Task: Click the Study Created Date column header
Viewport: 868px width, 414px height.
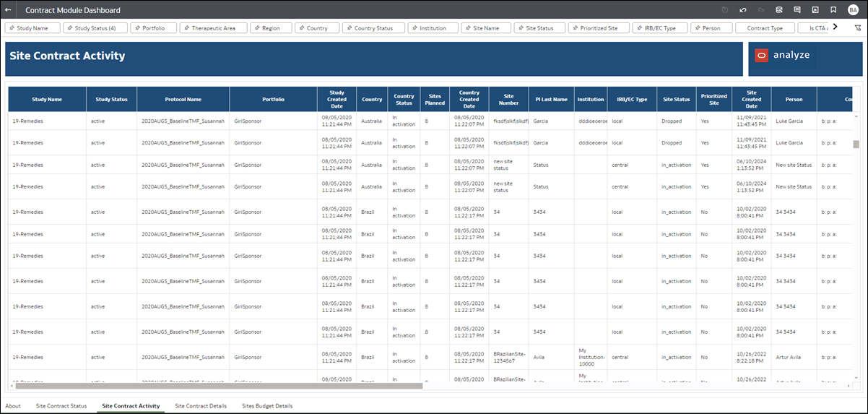Action: 337,99
